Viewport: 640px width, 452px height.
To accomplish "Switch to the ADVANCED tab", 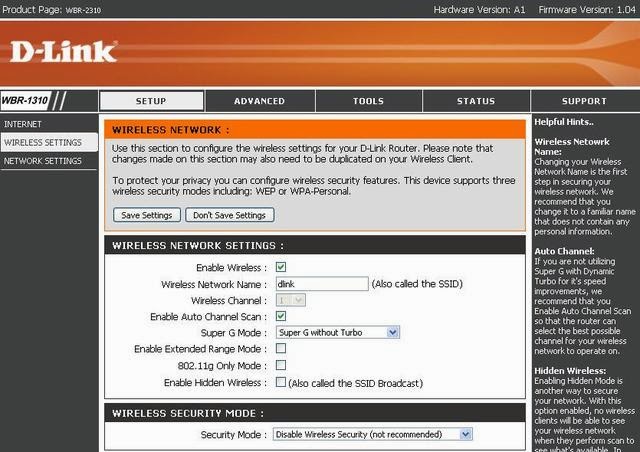I will coord(260,101).
